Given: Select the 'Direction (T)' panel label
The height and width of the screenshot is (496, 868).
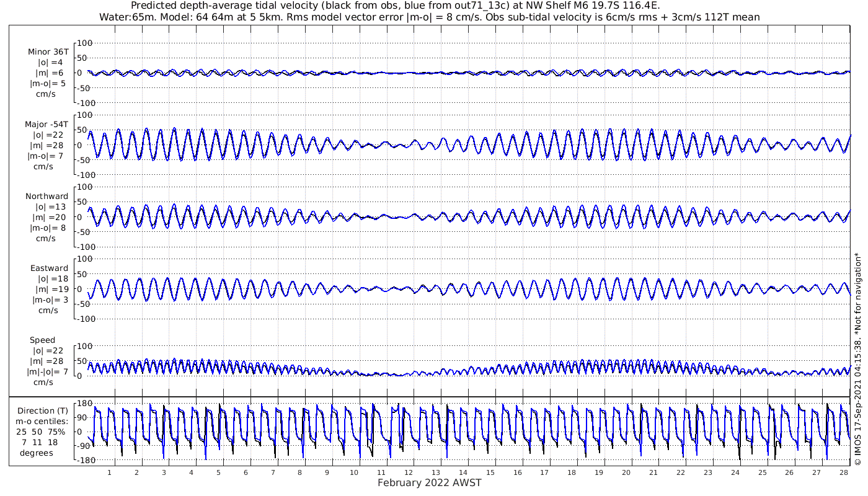Looking at the screenshot, I should coord(43,411).
